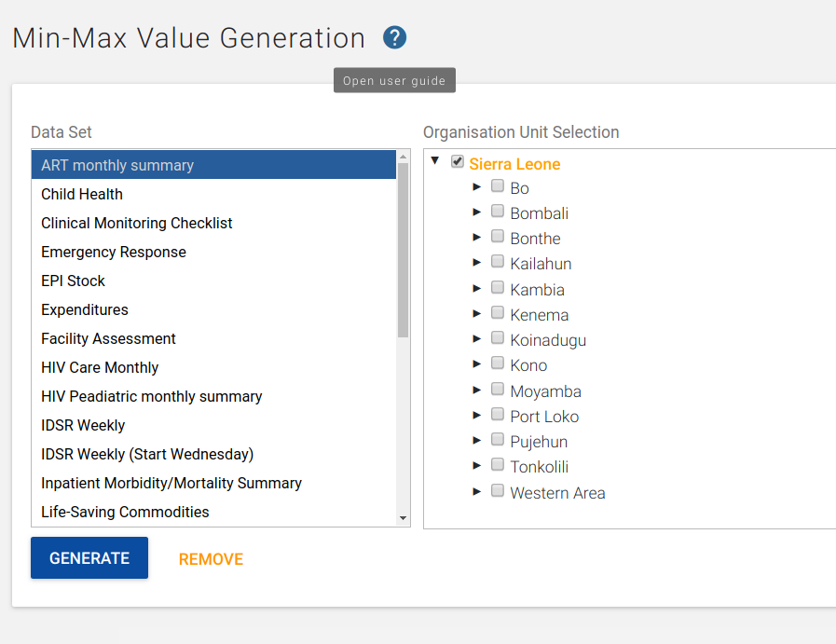Select the Tonkolili checkbox

pos(498,464)
